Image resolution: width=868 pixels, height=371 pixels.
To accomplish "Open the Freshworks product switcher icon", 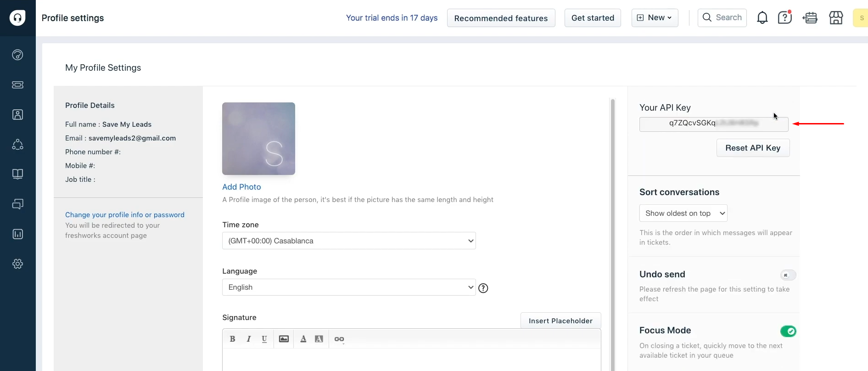I will tap(810, 18).
